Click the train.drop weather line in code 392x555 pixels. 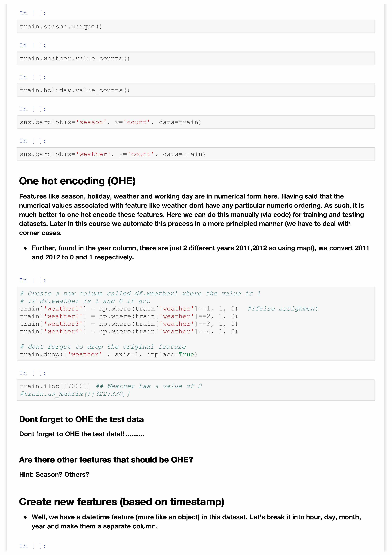pyautogui.click(x=108, y=354)
